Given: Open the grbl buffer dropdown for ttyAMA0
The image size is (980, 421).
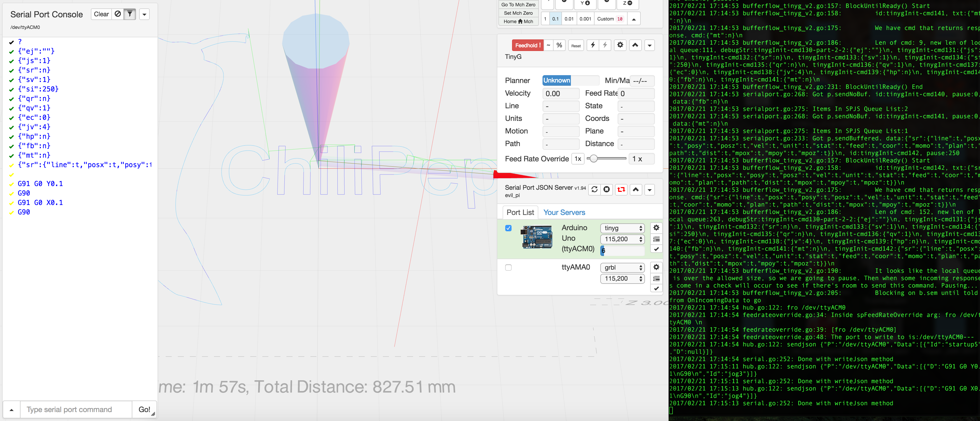Looking at the screenshot, I should (x=622, y=268).
